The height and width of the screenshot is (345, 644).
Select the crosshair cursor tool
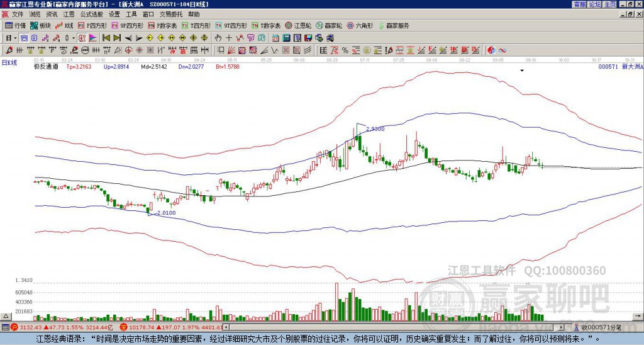point(229,38)
